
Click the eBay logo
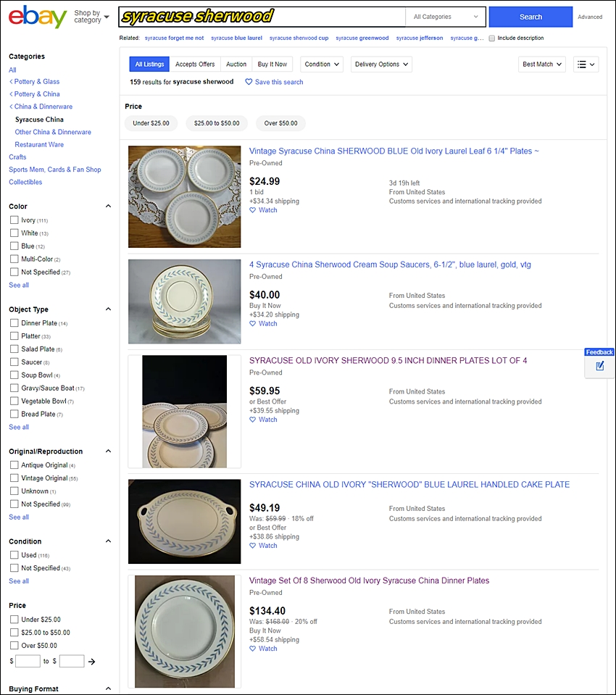[38, 17]
